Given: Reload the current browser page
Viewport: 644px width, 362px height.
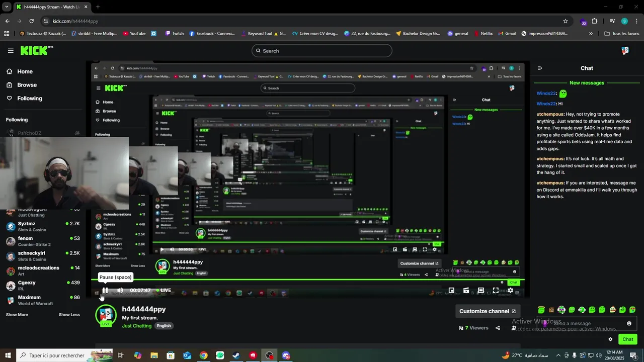Looking at the screenshot, I should pyautogui.click(x=31, y=21).
